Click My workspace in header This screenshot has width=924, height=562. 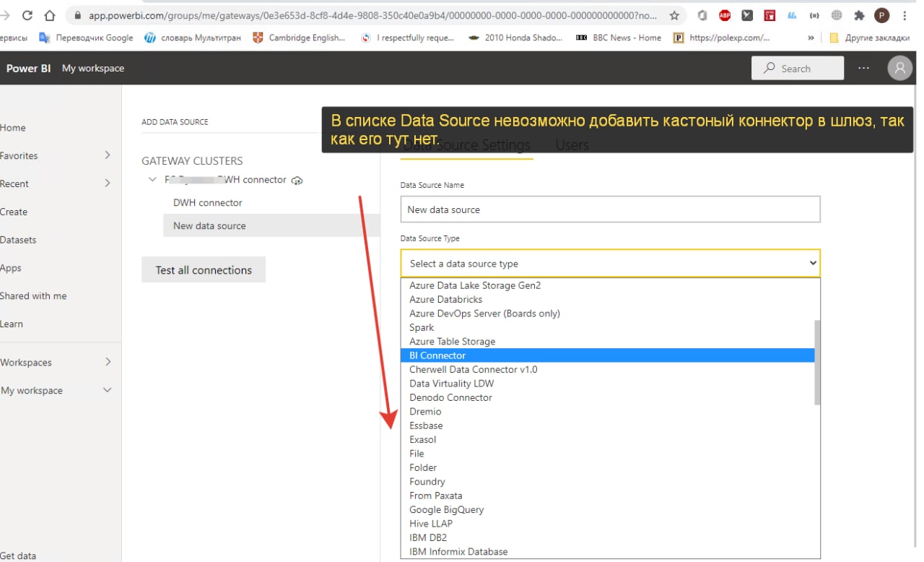coord(93,68)
